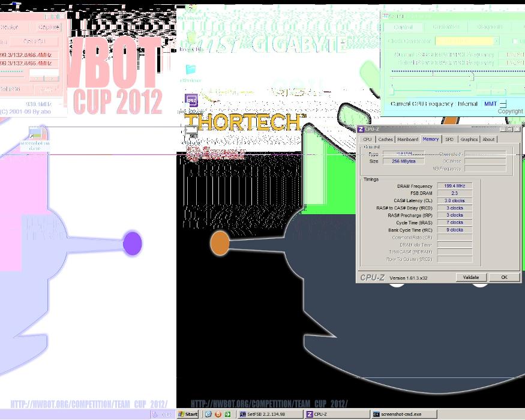Click the Version 1.61.3.x32 text in CPU-Z
Image resolution: width=525 pixels, height=420 pixels.
pos(409,278)
